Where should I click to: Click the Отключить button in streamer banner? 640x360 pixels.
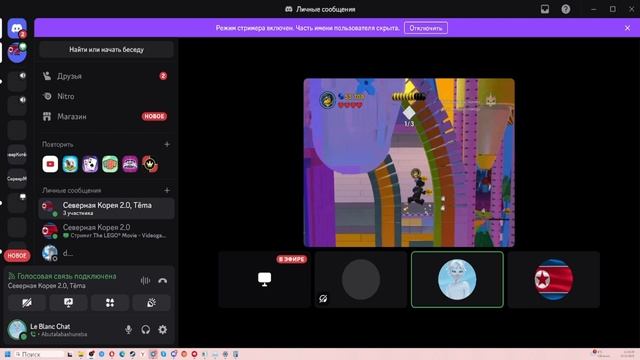[426, 28]
